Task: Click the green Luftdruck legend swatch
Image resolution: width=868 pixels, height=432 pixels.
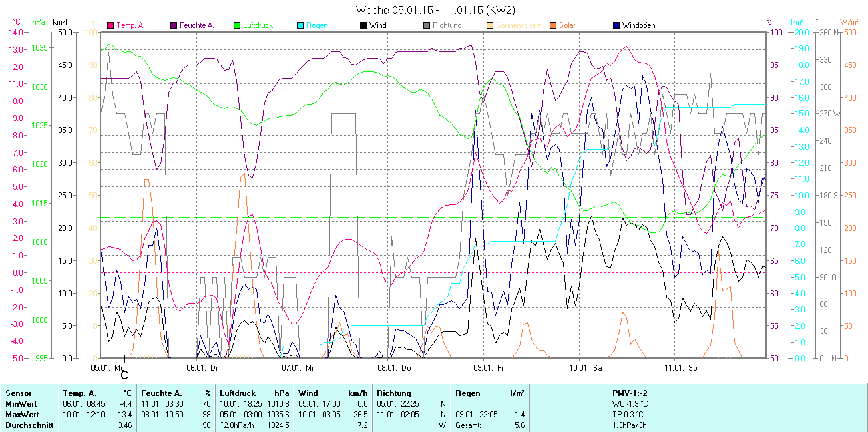Action: click(x=237, y=26)
